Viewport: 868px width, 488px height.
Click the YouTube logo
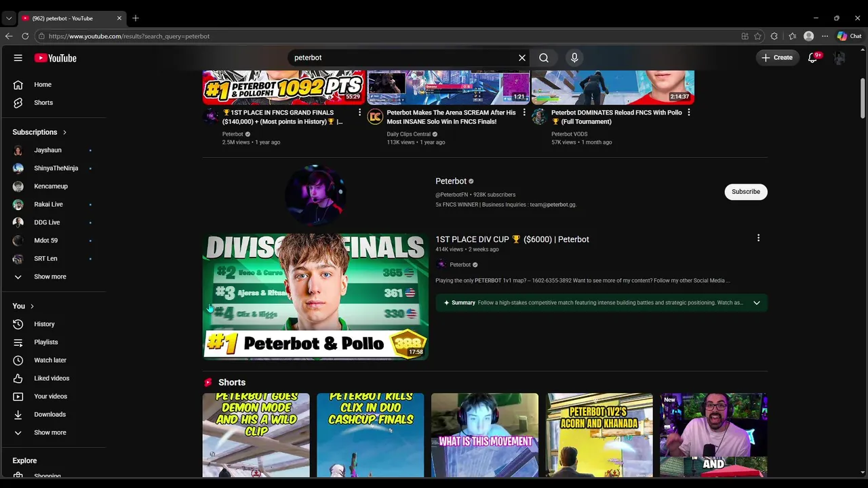pos(56,58)
